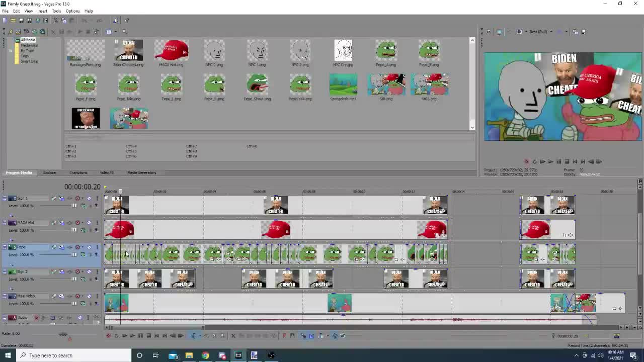Click the What's This help icon
This screenshot has height=362, width=644.
[x=127, y=20]
